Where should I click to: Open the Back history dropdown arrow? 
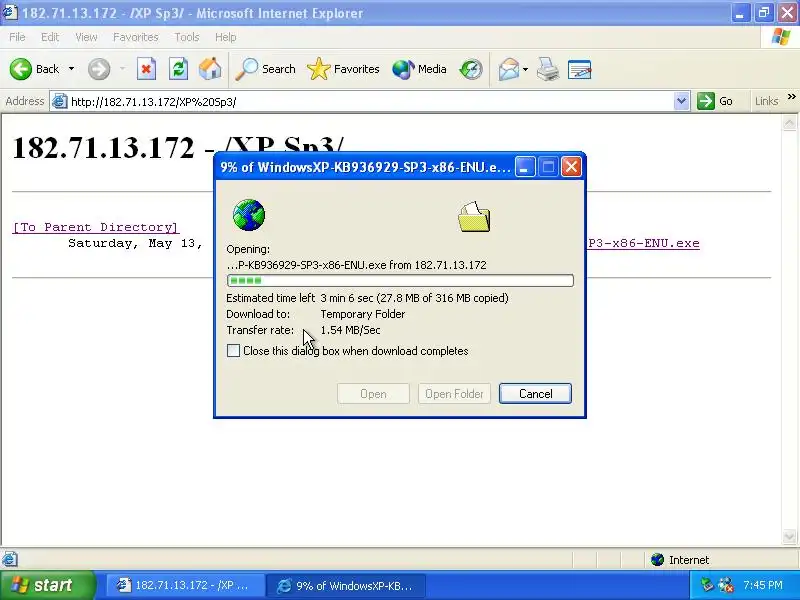pos(71,69)
